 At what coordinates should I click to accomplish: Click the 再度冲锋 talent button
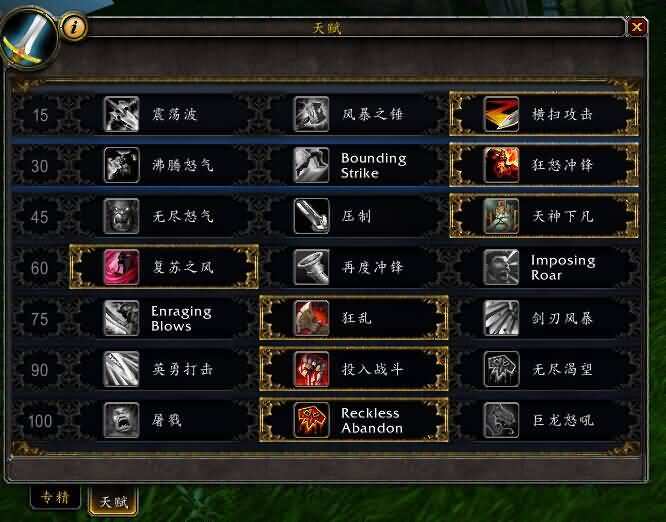point(354,267)
